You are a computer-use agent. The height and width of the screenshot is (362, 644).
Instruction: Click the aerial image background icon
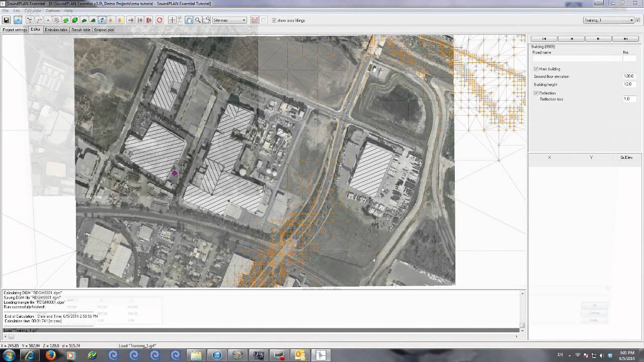[18, 20]
